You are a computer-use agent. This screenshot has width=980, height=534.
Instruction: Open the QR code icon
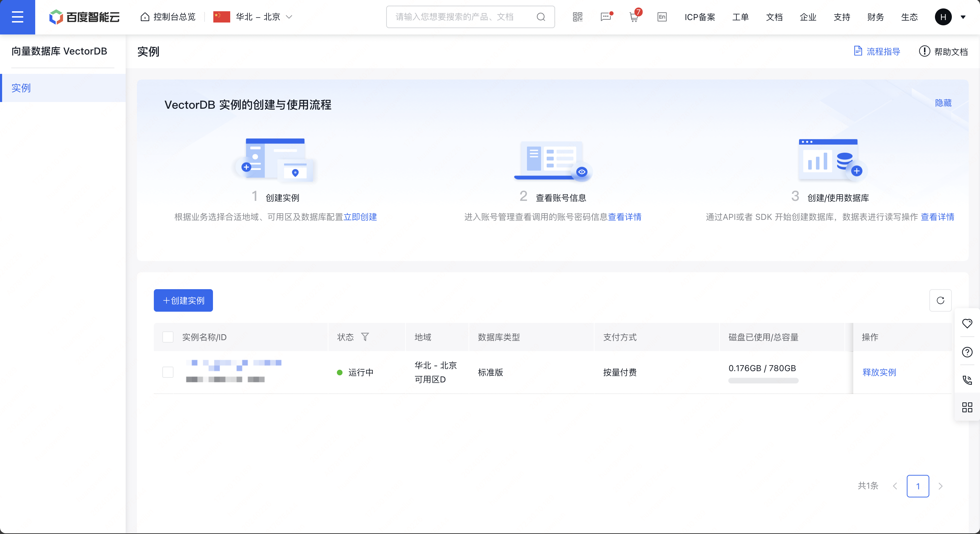(578, 17)
